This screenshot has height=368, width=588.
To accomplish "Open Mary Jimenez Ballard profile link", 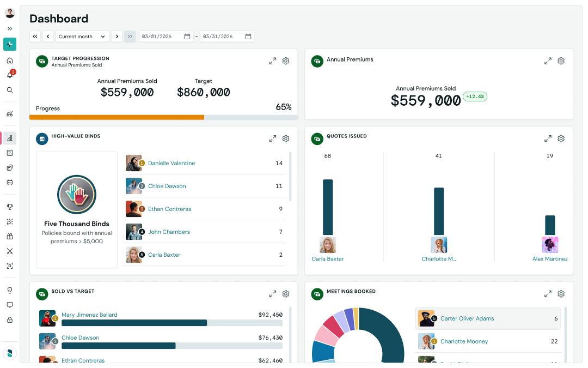I will coord(89,315).
